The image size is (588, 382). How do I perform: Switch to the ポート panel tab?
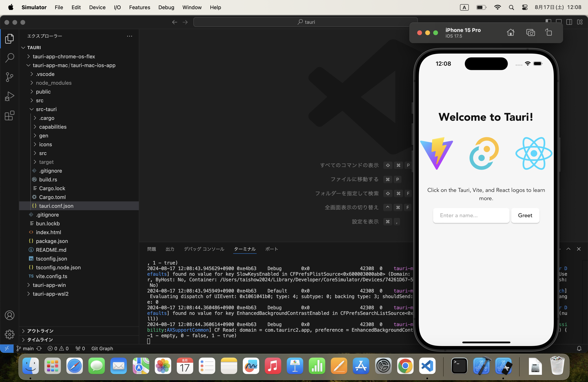coord(272,249)
